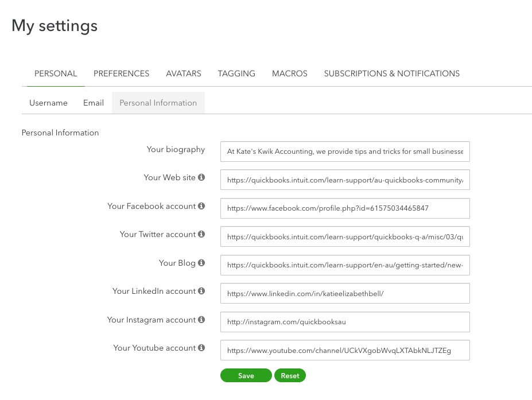
Task: Click the Youtube channel URL field
Action: point(344,350)
